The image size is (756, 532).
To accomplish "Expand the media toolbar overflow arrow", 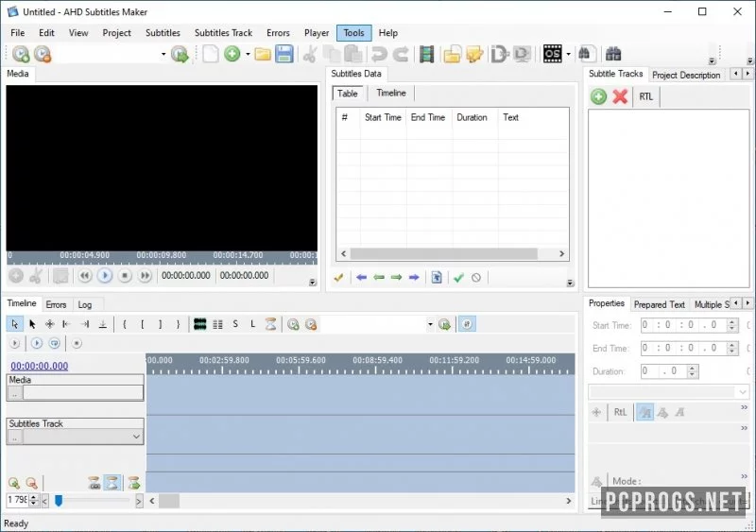I will tap(313, 283).
